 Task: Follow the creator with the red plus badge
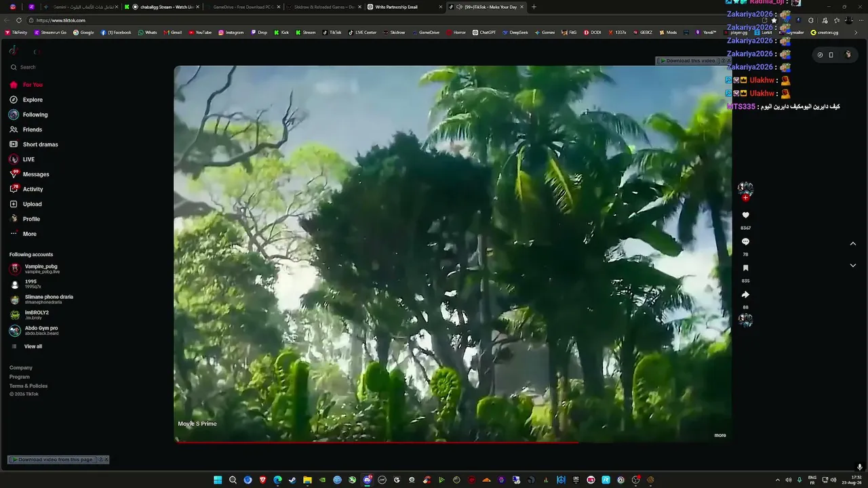tap(745, 198)
